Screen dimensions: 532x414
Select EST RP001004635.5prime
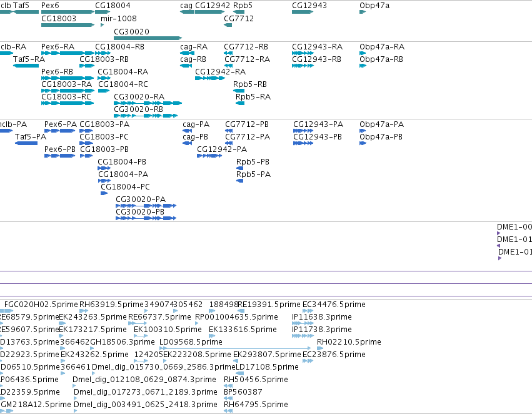point(236,317)
